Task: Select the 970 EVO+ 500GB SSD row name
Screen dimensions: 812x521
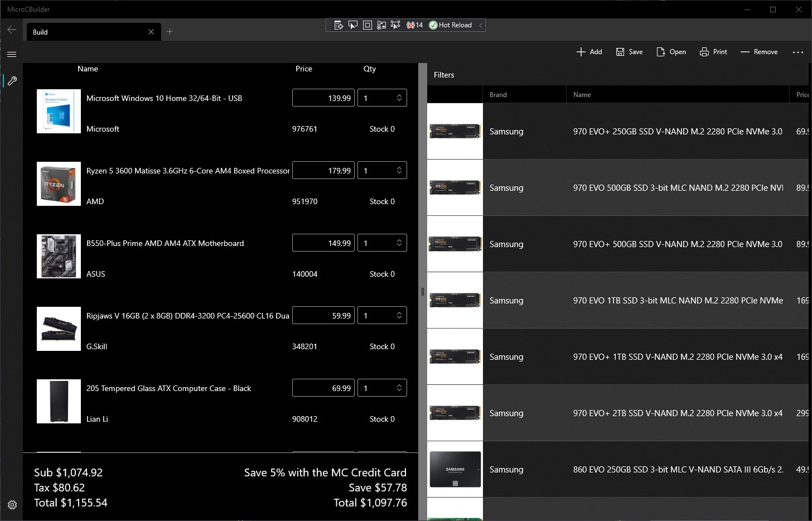Action: tap(678, 244)
